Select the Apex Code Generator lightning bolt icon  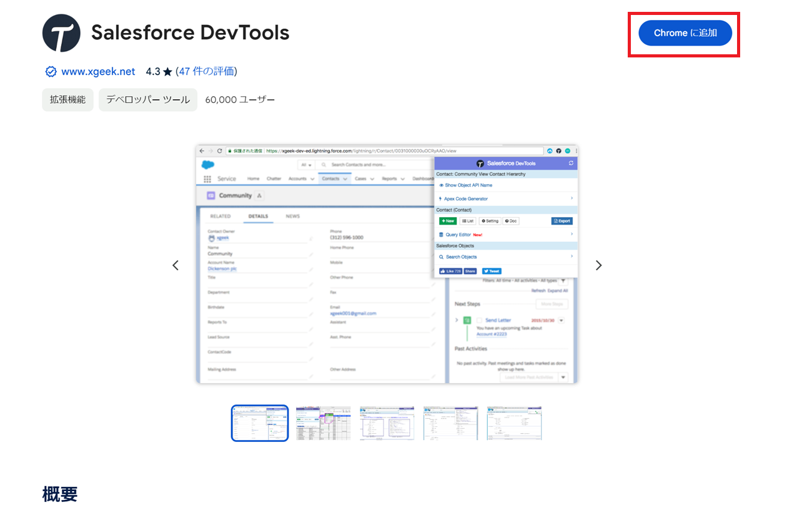click(440, 198)
